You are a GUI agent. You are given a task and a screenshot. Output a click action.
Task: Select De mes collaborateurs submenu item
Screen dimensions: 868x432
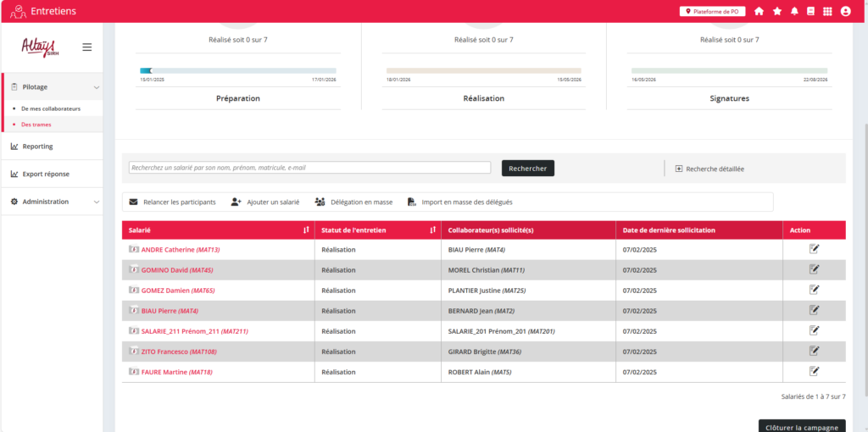click(x=50, y=108)
